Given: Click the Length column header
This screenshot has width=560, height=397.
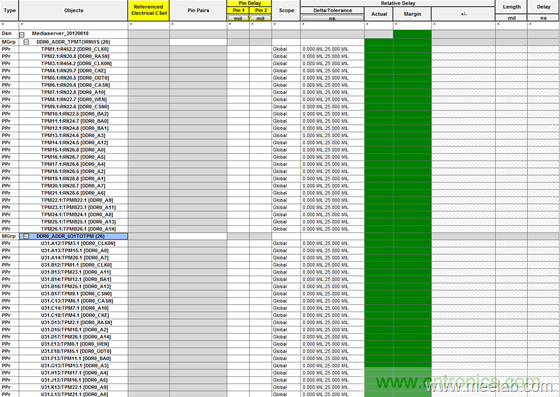Looking at the screenshot, I should coord(511,7).
